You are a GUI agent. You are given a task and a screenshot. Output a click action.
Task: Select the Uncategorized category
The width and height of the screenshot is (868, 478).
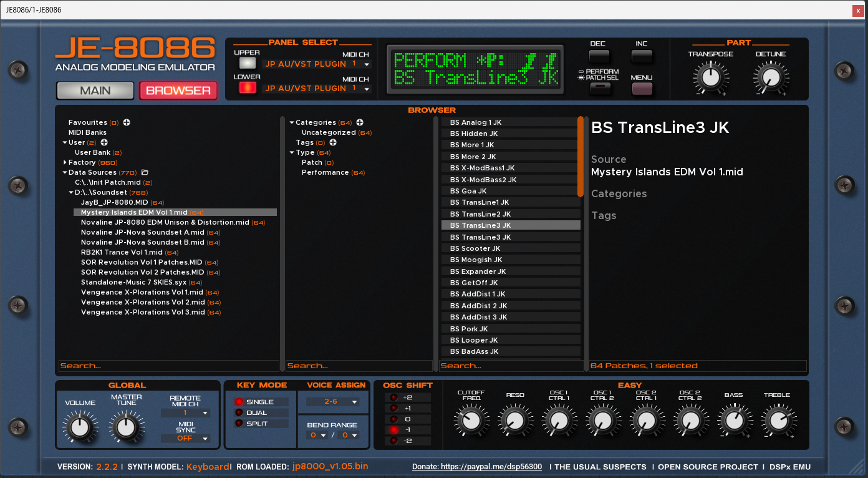(x=329, y=132)
